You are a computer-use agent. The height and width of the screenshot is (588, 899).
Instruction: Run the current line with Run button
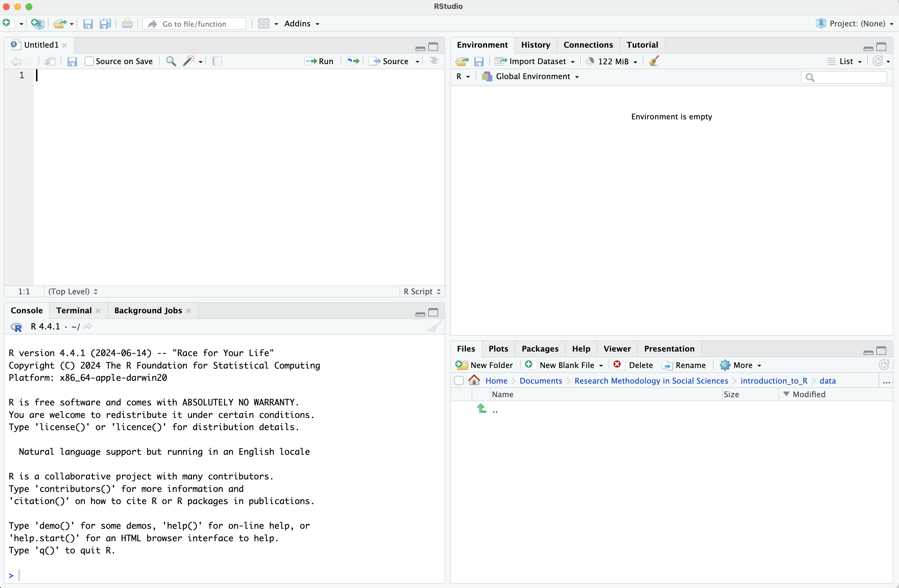(x=319, y=61)
